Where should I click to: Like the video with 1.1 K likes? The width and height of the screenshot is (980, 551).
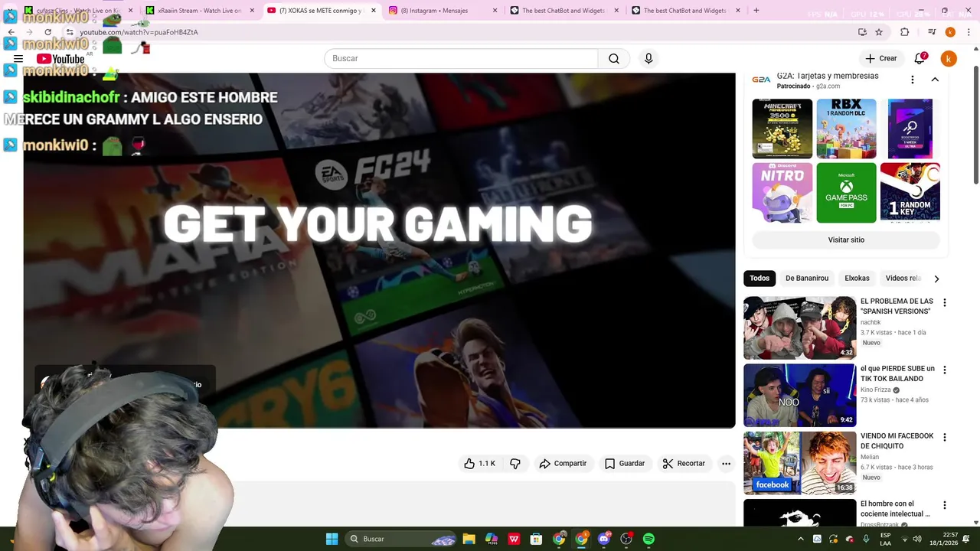pos(480,464)
